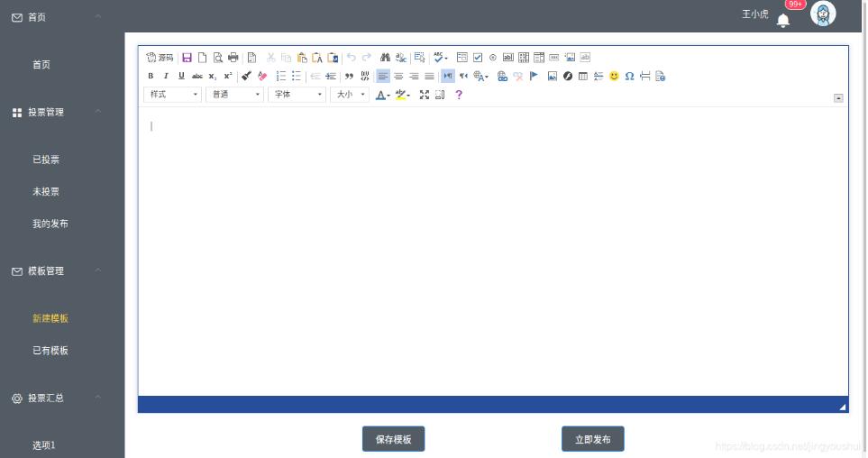Insert a radio button form field icon
Image resolution: width=868 pixels, height=458 pixels.
pyautogui.click(x=493, y=58)
